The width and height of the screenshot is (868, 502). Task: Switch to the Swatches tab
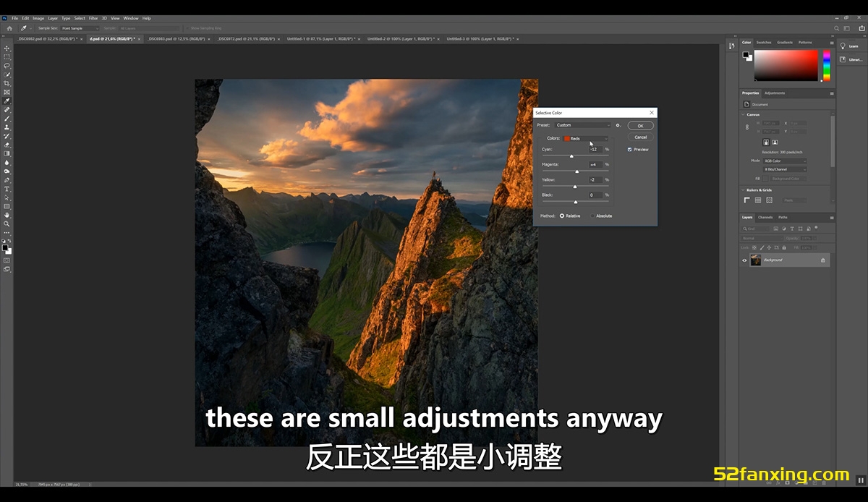click(764, 43)
